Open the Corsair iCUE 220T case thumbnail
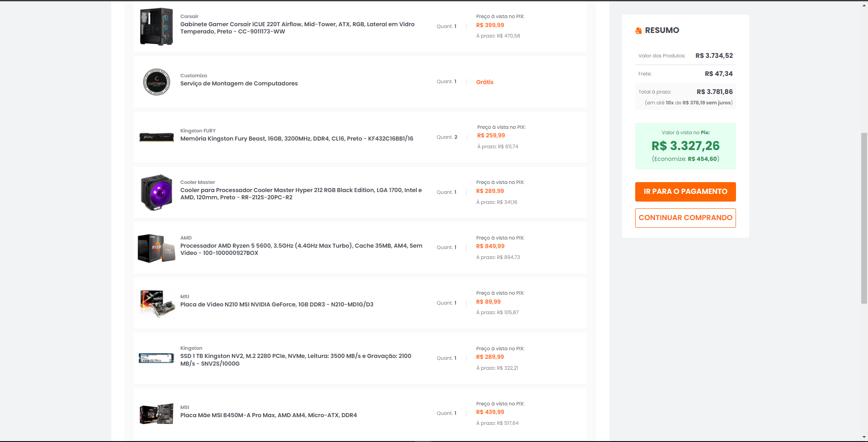Image resolution: width=868 pixels, height=442 pixels. point(156,26)
